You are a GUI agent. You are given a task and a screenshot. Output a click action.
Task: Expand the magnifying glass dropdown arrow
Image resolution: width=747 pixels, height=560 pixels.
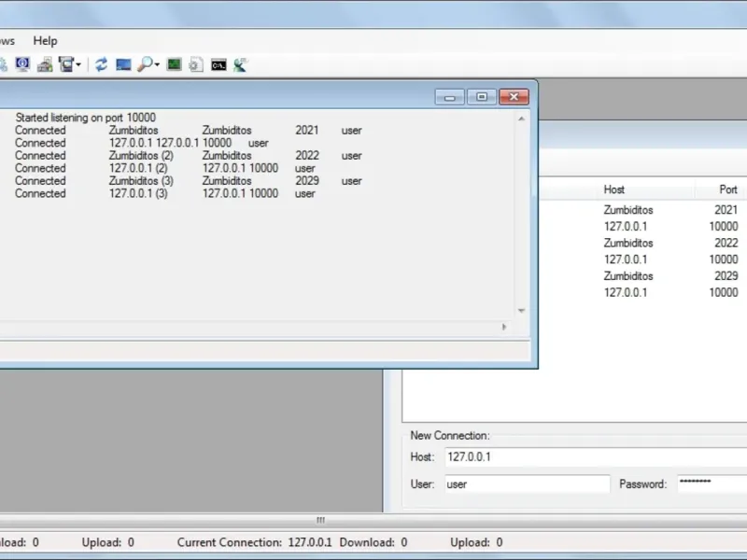[x=157, y=64]
